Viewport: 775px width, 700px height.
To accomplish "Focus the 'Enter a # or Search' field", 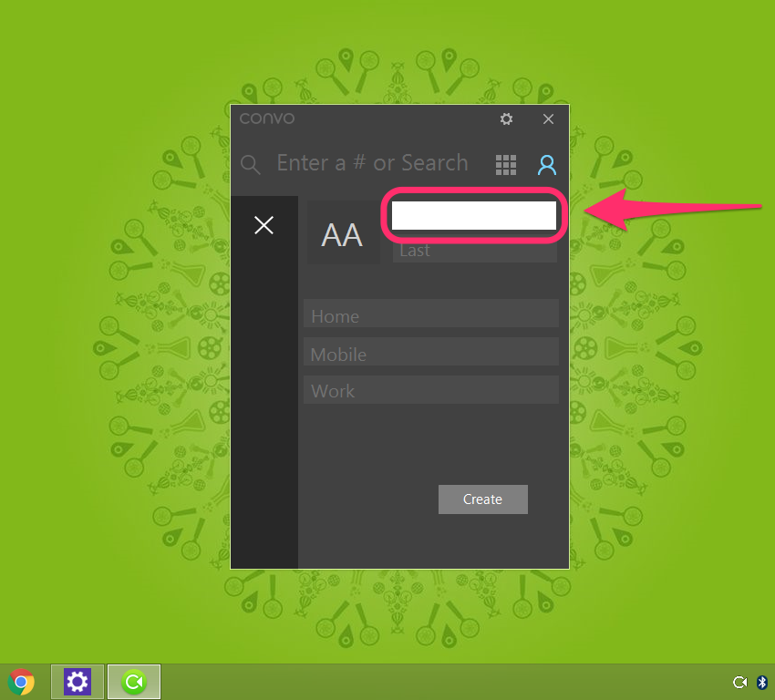I will coord(372,163).
